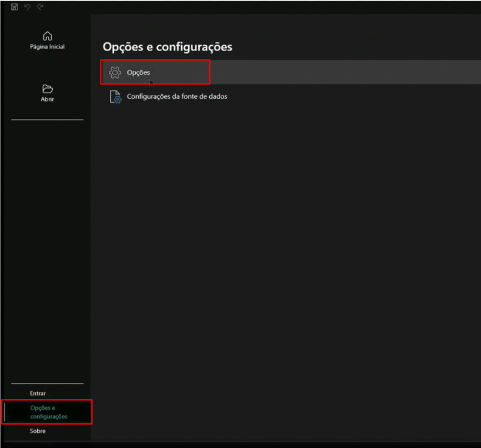Open Configurações da fonte de dados
481x448 pixels.
(x=177, y=96)
